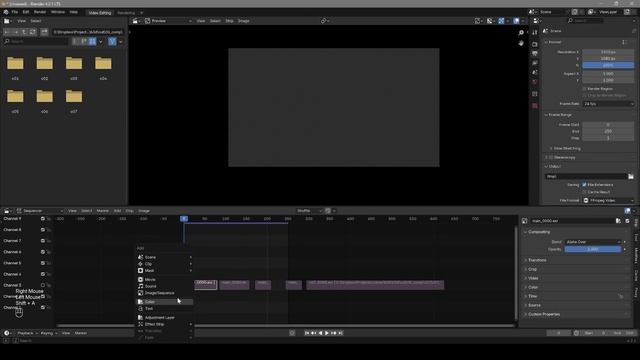Click output path folder browse icon
Screen dimensions: 640x360
(x=631, y=176)
